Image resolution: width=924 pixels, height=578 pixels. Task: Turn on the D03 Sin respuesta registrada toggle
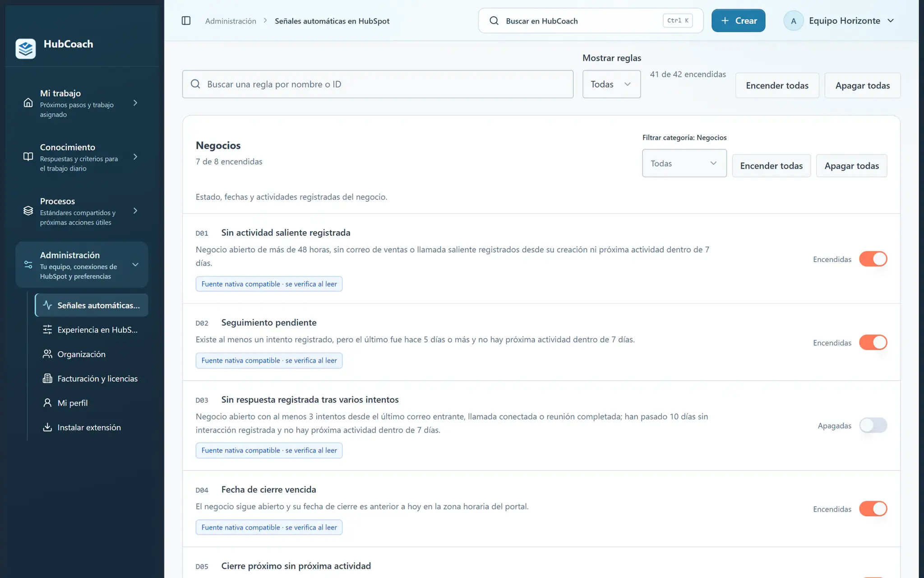click(x=873, y=425)
